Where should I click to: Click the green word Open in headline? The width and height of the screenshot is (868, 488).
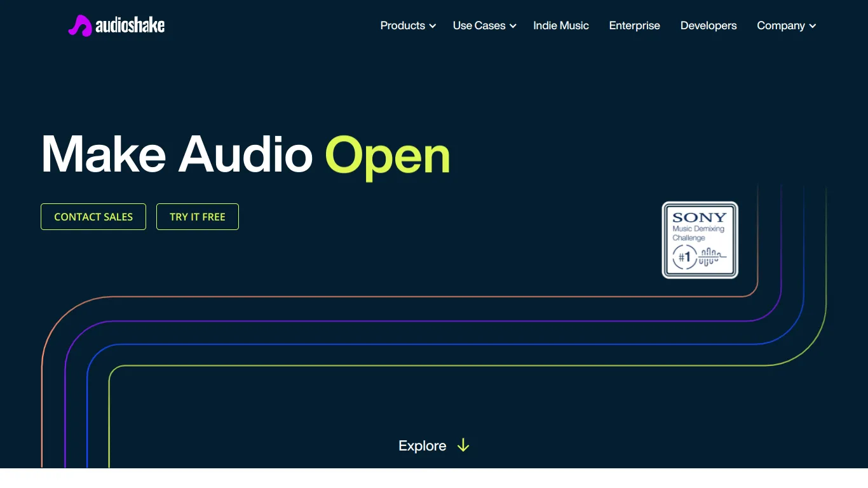click(388, 156)
